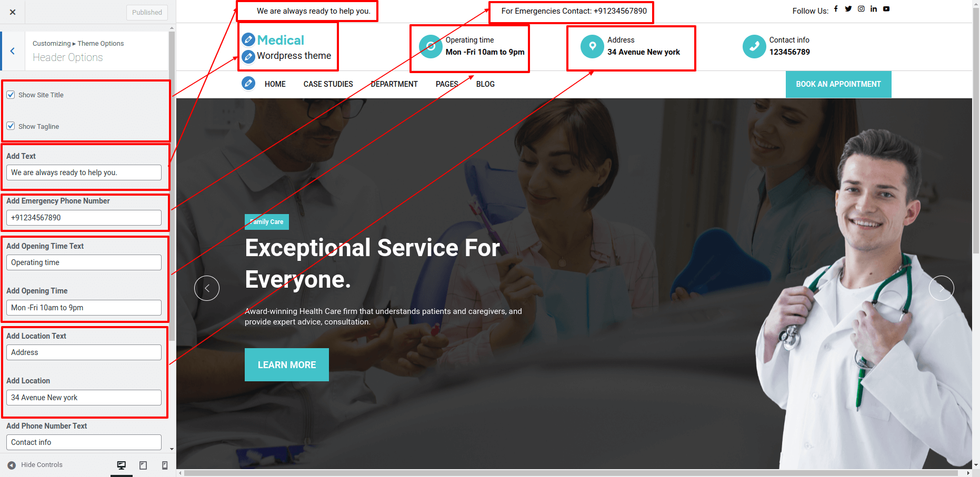
Task: Click the YouTube icon in header
Action: pos(886,9)
